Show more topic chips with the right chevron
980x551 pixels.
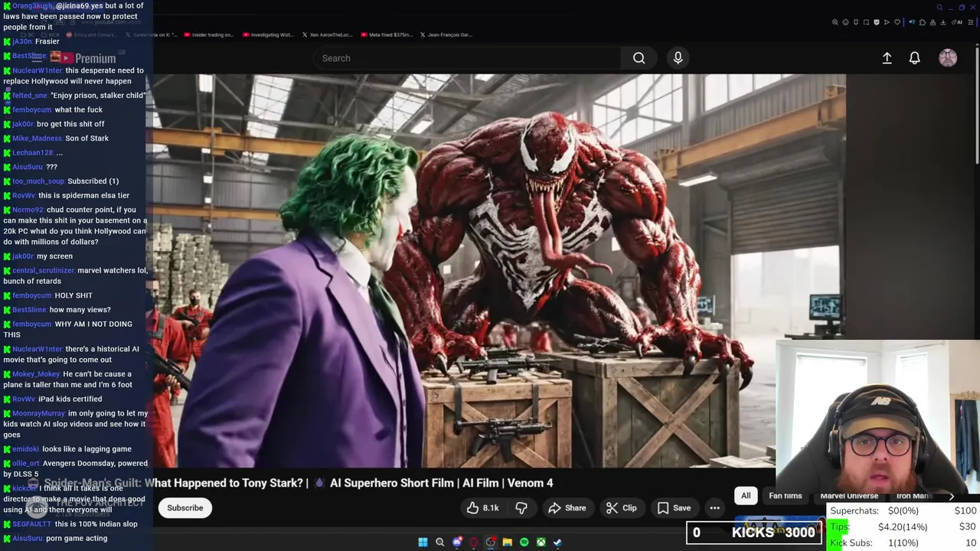tap(952, 496)
